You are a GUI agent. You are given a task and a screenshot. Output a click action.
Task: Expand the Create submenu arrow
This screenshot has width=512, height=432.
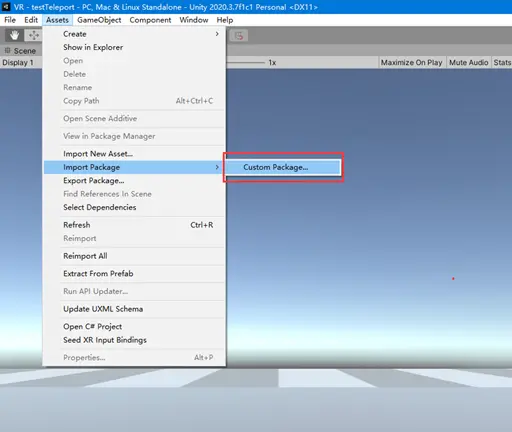tap(217, 34)
